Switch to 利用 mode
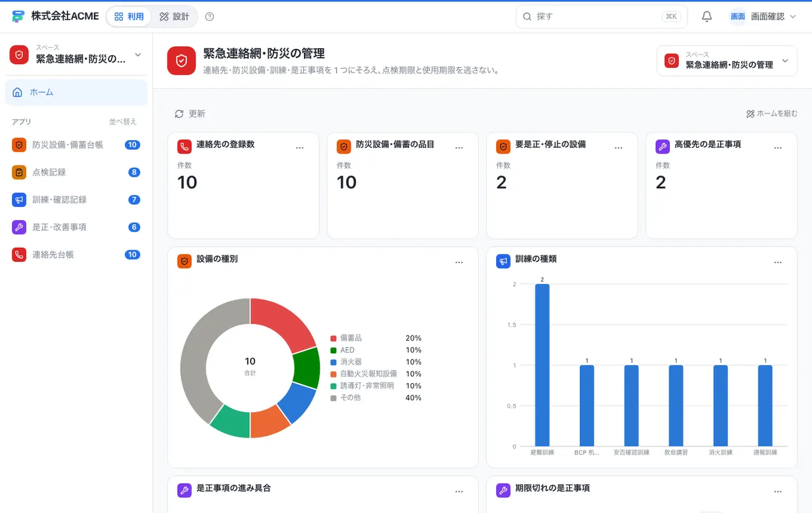The image size is (812, 513). (129, 16)
